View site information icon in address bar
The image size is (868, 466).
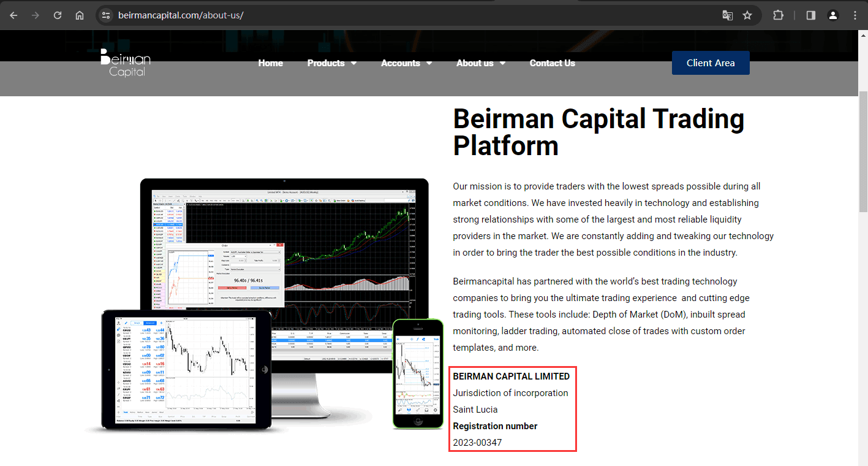click(x=106, y=15)
